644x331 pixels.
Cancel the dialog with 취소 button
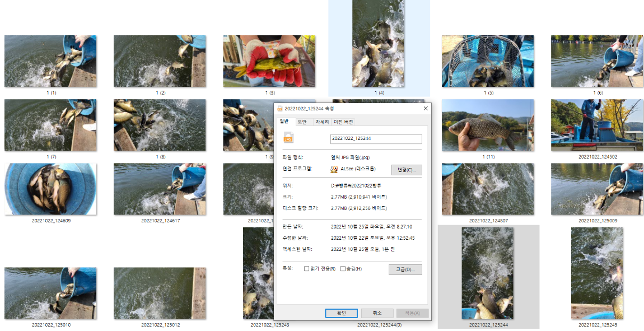377,313
